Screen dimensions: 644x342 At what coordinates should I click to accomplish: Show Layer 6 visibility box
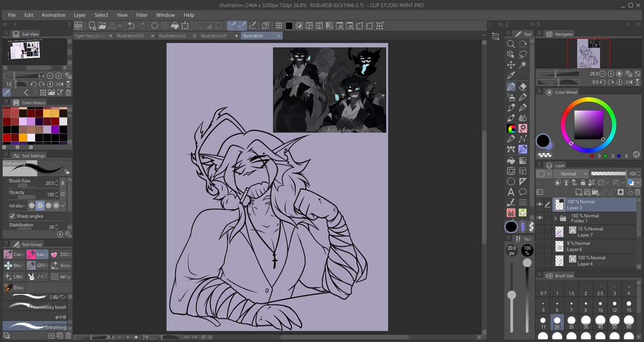click(x=540, y=246)
